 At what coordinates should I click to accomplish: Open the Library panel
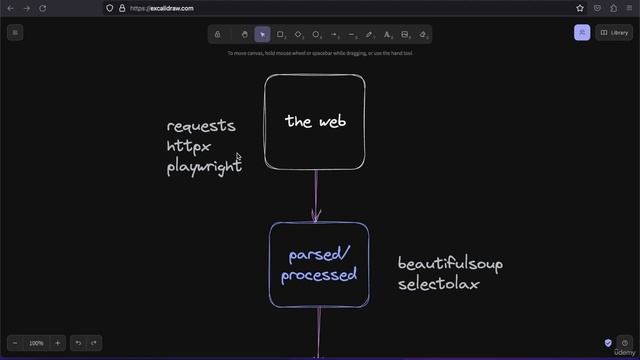(x=614, y=33)
